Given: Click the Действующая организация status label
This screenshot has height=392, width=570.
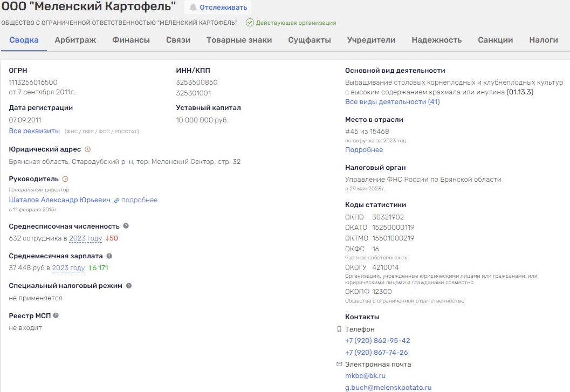Looking at the screenshot, I should (x=296, y=23).
